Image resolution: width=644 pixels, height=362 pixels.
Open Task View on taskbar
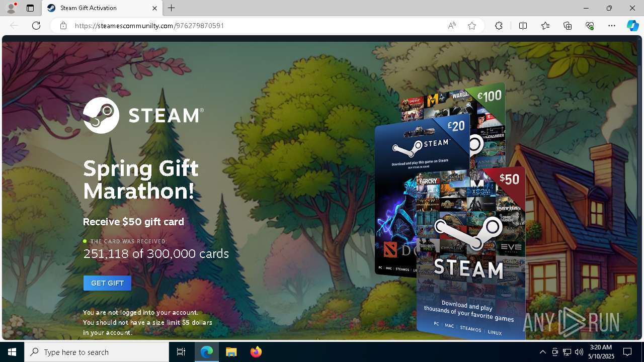(x=181, y=352)
